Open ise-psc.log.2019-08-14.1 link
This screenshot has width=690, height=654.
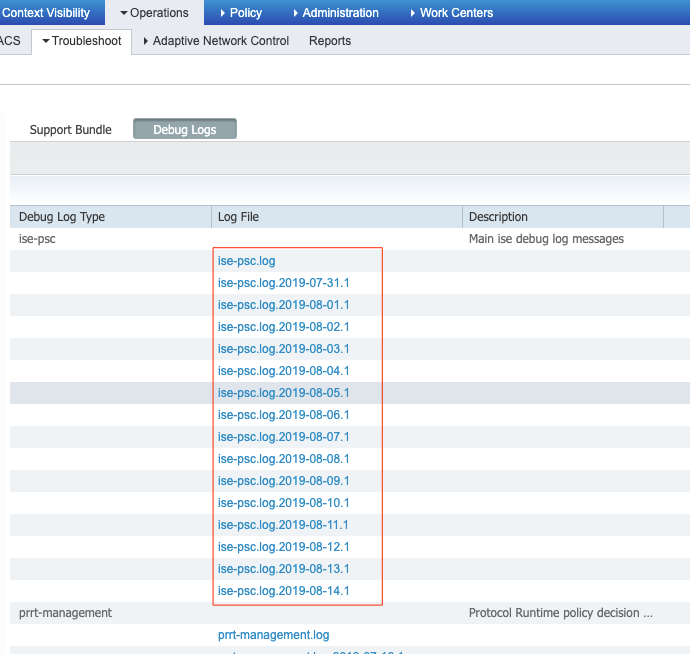(283, 591)
